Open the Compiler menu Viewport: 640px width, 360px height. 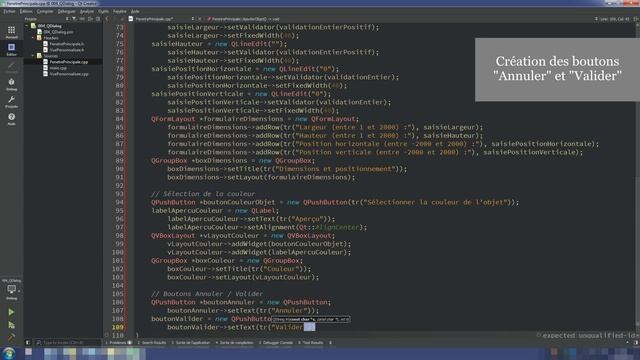click(45, 11)
